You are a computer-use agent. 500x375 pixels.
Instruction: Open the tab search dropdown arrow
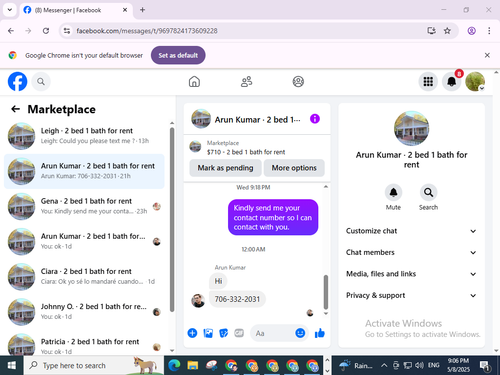point(10,10)
